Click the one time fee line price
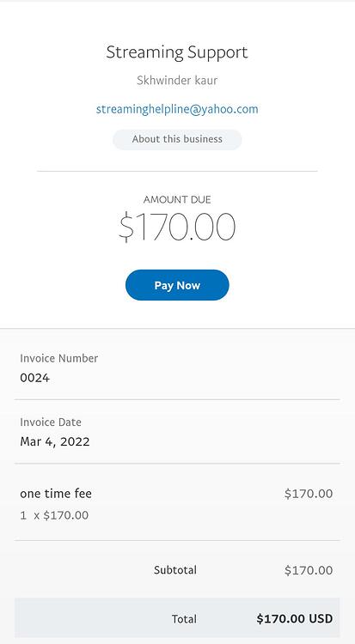Image resolution: width=355 pixels, height=644 pixels. (x=309, y=494)
